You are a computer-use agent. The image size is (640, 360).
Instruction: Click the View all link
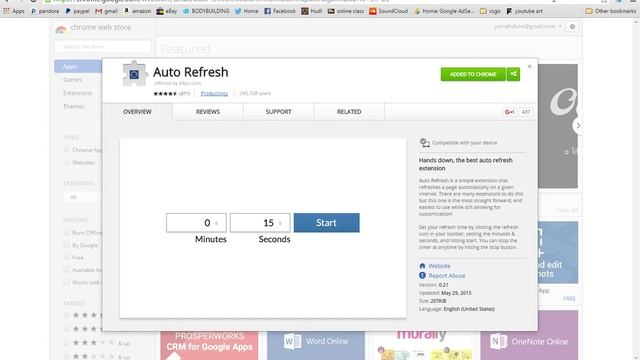(566, 210)
